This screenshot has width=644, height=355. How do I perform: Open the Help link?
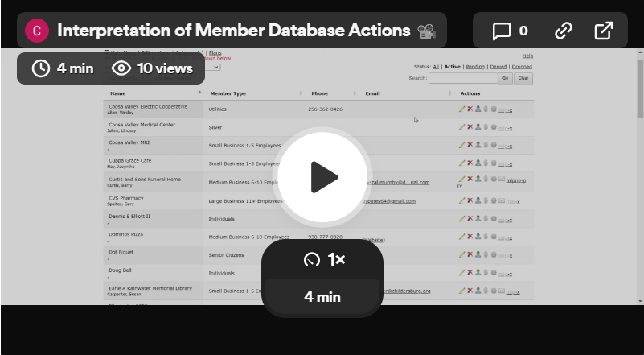coord(527,56)
